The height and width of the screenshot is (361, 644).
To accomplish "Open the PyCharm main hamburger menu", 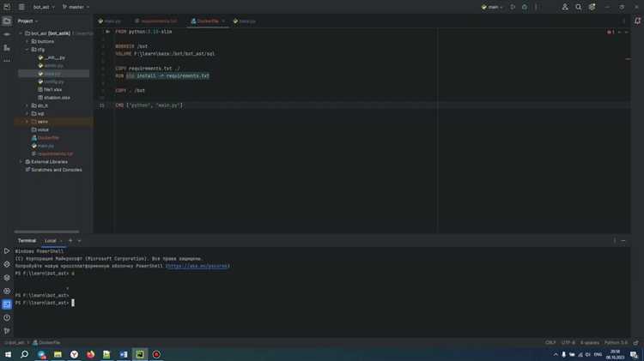I will (21, 7).
